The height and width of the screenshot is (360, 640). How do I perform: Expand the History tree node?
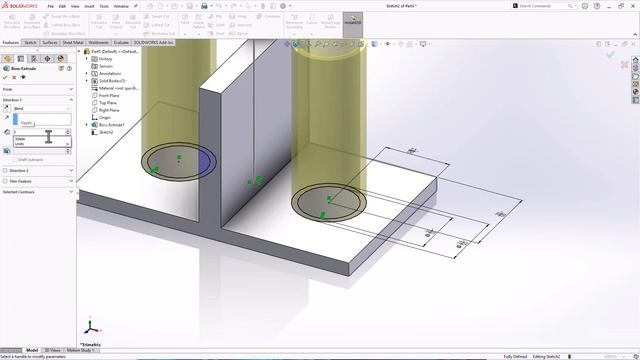pos(87,59)
